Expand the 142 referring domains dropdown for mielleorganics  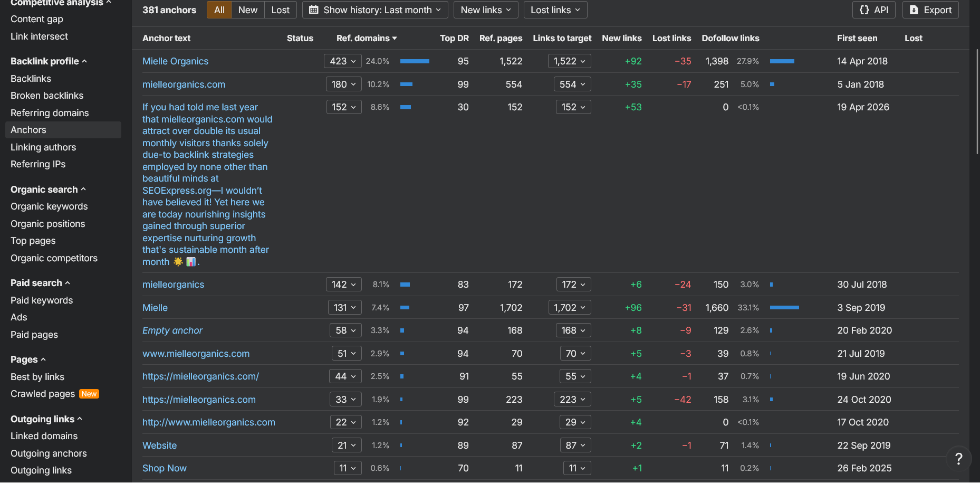(x=344, y=285)
